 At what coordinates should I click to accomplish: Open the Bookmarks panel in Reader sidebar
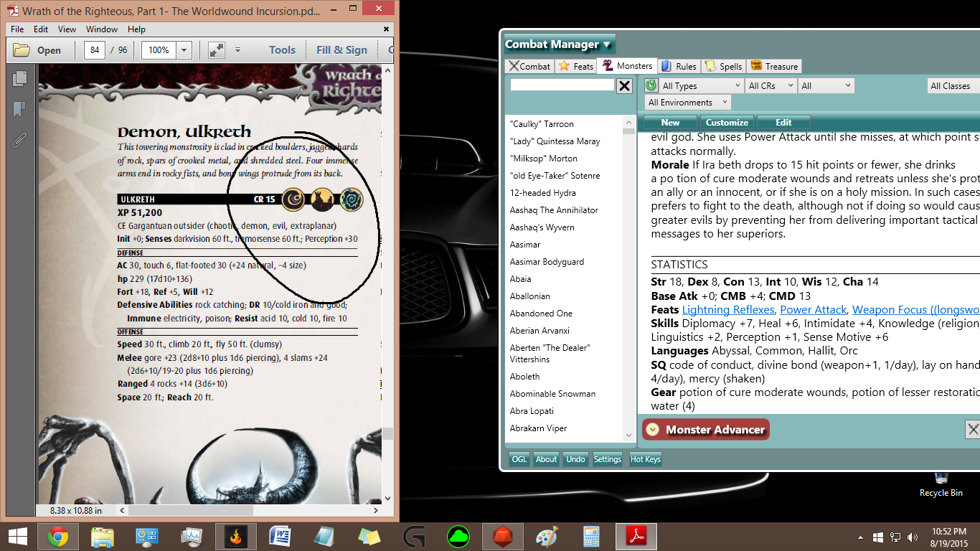click(x=19, y=109)
